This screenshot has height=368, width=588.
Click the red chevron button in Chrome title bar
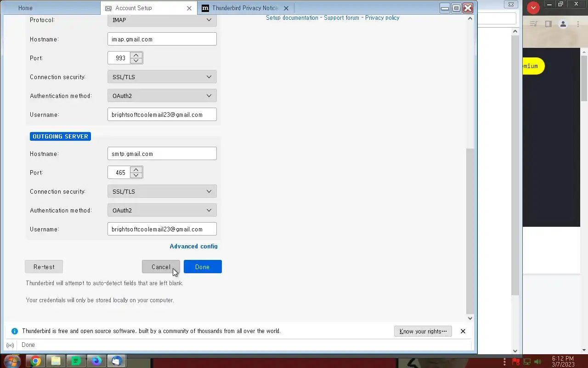coord(533,7)
